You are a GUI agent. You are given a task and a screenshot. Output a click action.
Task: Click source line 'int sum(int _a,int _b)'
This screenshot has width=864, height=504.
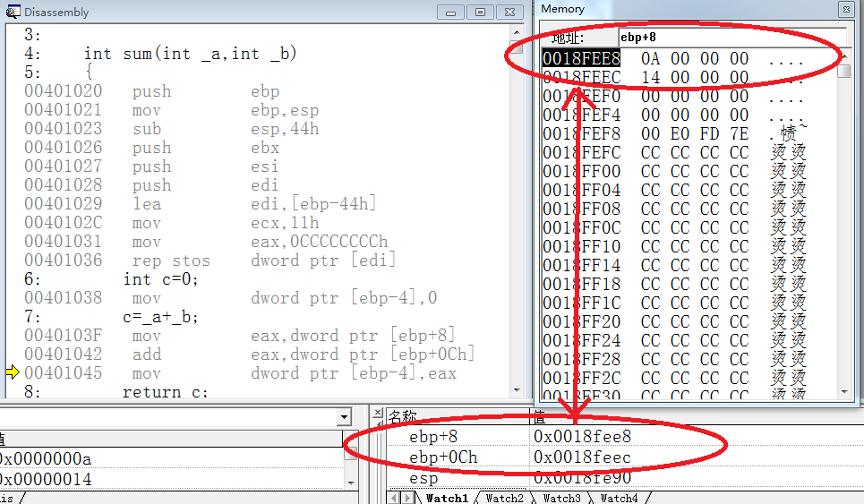point(190,54)
